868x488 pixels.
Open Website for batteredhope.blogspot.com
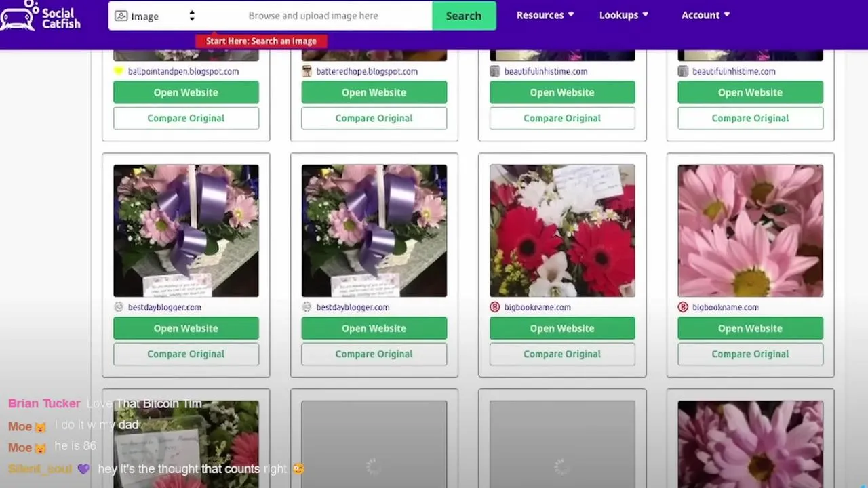[x=374, y=92]
